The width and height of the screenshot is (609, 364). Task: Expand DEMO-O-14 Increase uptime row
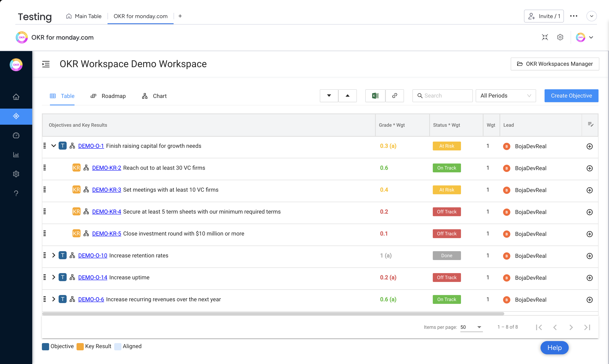(x=54, y=277)
